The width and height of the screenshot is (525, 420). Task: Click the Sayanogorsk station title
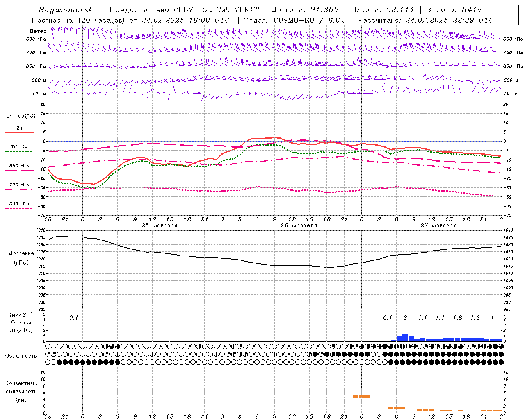point(66,10)
